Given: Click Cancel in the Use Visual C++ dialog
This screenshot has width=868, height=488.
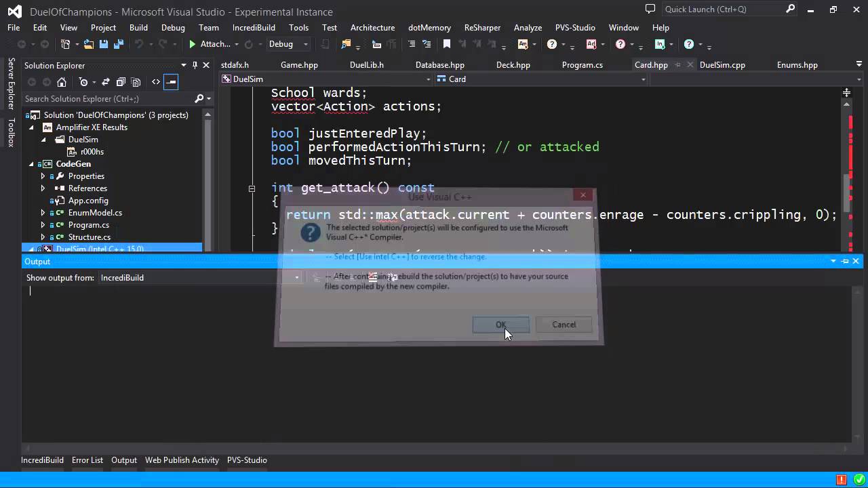Looking at the screenshot, I should coord(564,325).
